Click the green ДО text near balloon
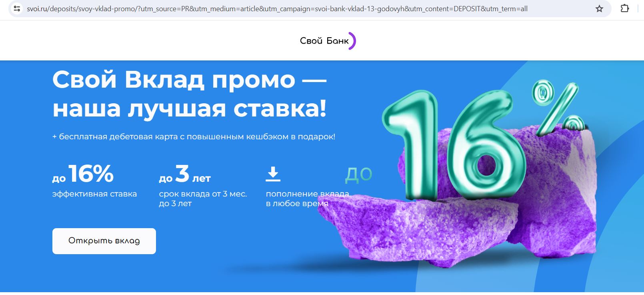This screenshot has width=644, height=295. point(359,174)
